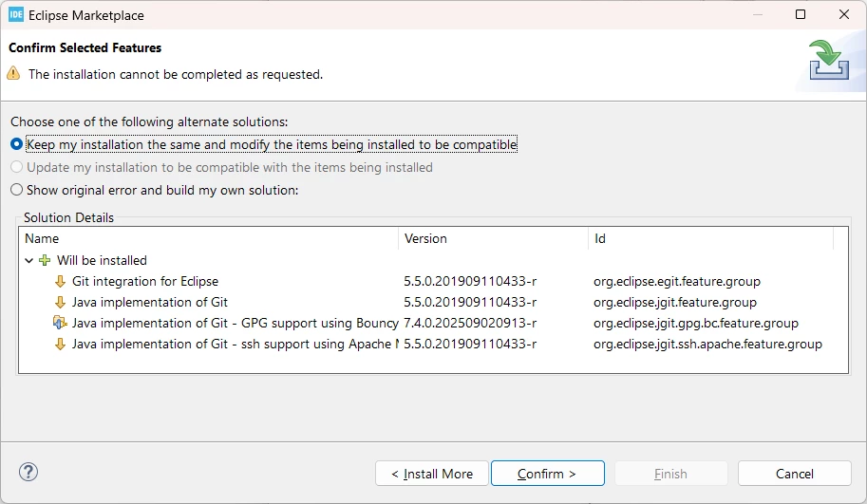Collapse the Will be installed tree node
Viewport: 867px width, 504px height.
pyautogui.click(x=29, y=260)
